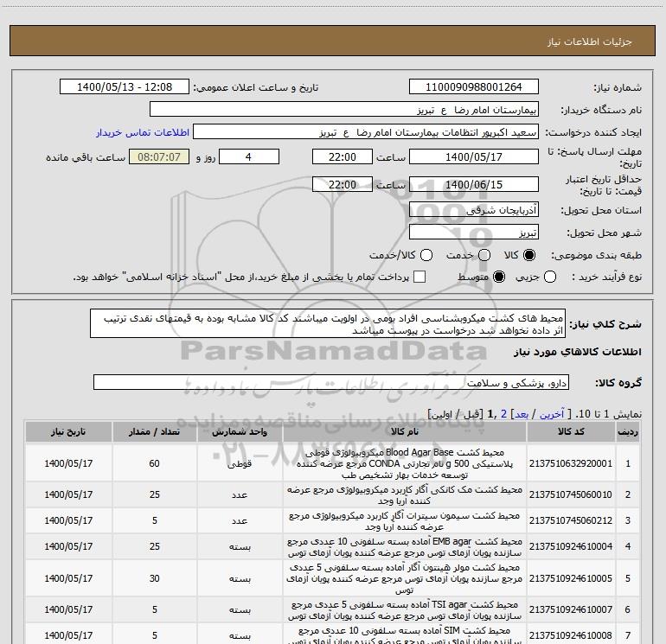The image size is (666, 644).
Task: Go to the بعد pagination link
Action: (x=522, y=414)
